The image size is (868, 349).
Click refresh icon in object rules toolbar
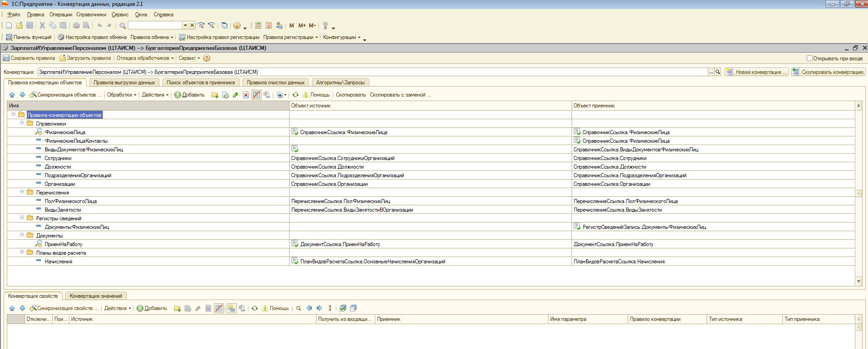point(296,95)
